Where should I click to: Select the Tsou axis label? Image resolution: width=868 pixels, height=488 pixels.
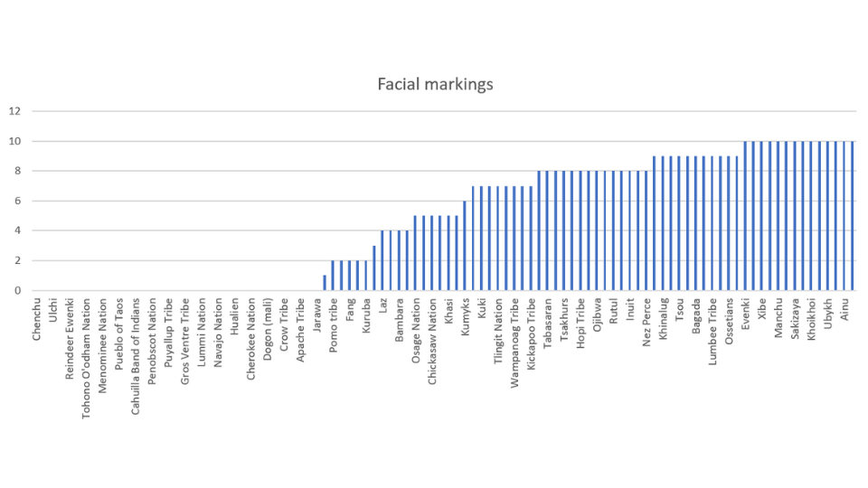pos(680,309)
